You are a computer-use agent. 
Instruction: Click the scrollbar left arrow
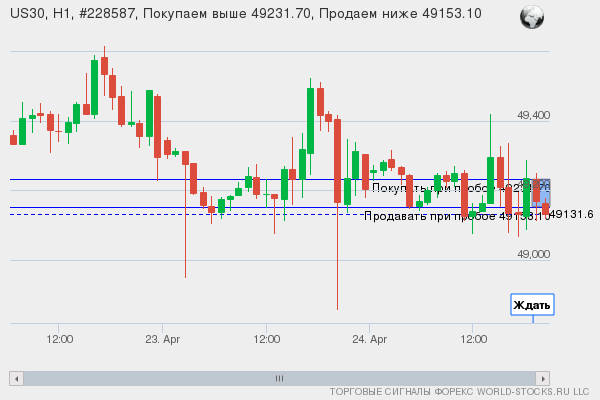point(16,379)
